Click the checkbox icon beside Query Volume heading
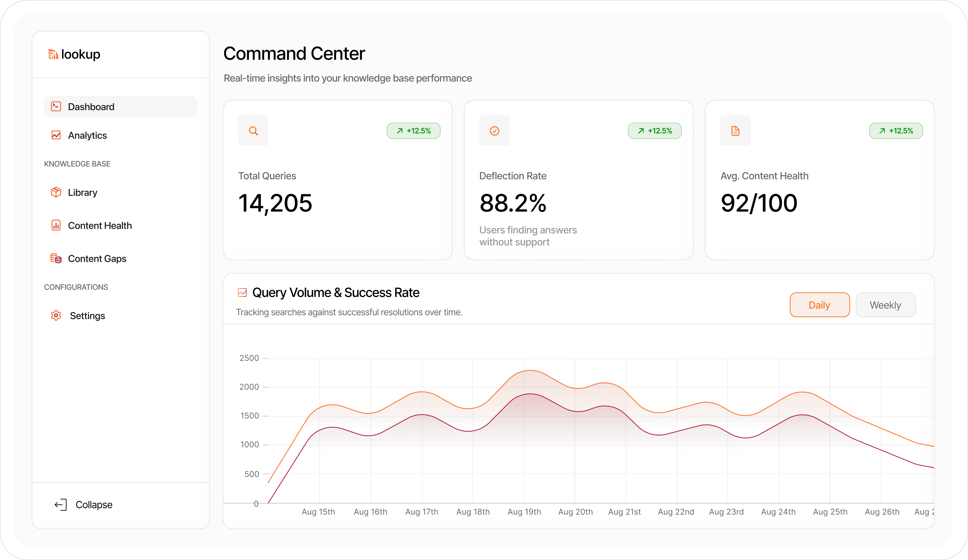Screen dimensions: 968x560 click(242, 292)
